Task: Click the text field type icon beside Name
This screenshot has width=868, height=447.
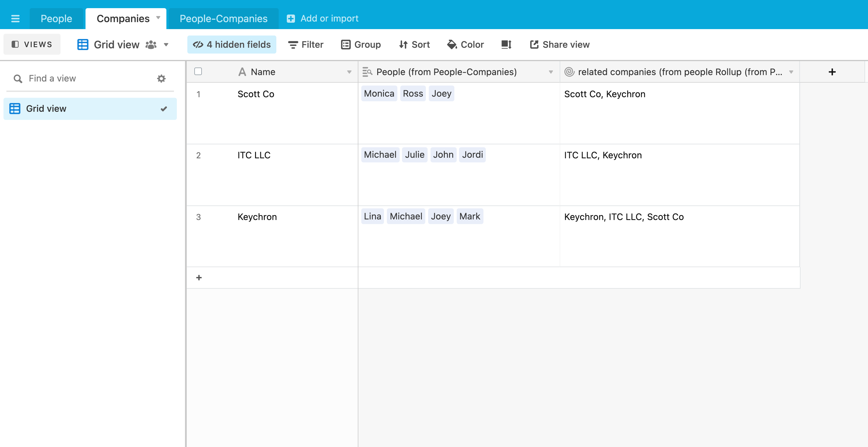Action: tap(242, 72)
